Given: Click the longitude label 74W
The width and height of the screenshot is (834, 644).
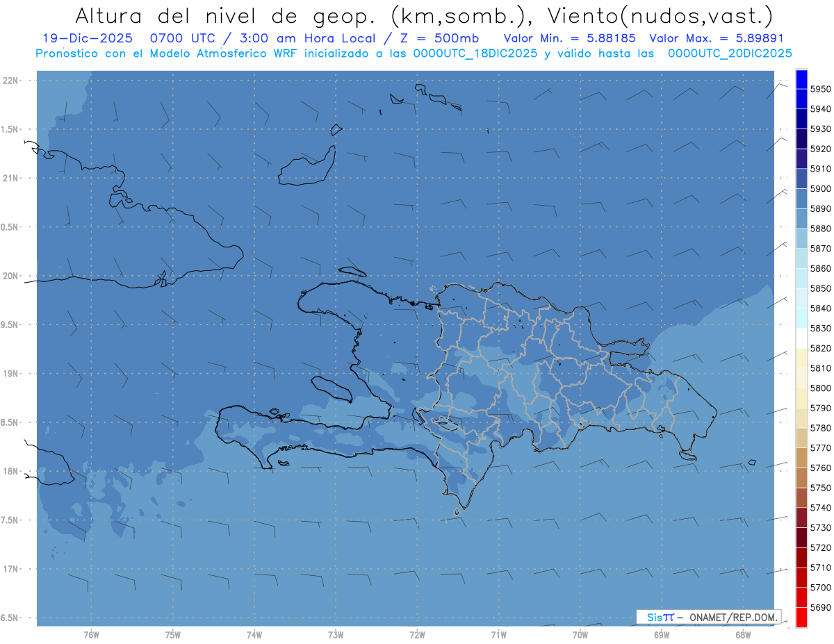Looking at the screenshot, I should pyautogui.click(x=254, y=635).
